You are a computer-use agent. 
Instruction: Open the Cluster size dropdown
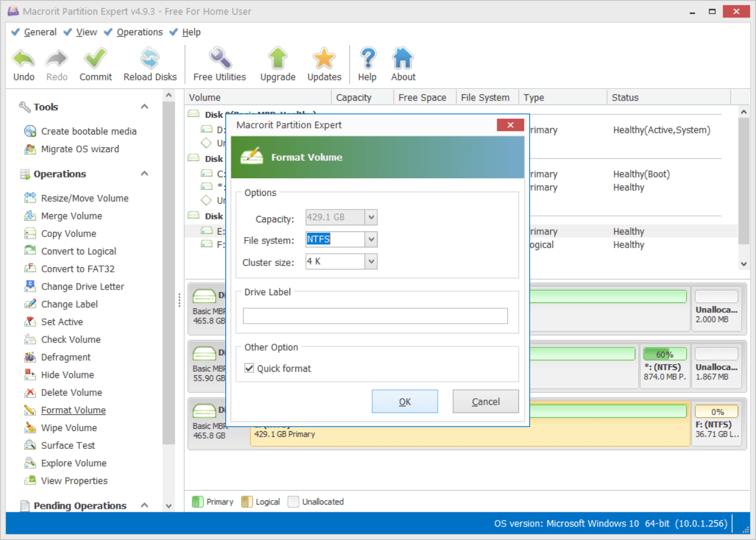[372, 261]
